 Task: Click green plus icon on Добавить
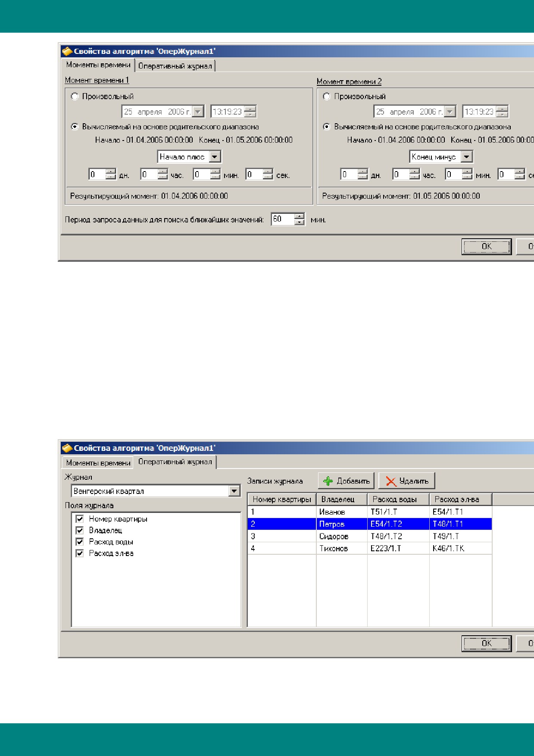click(x=328, y=481)
